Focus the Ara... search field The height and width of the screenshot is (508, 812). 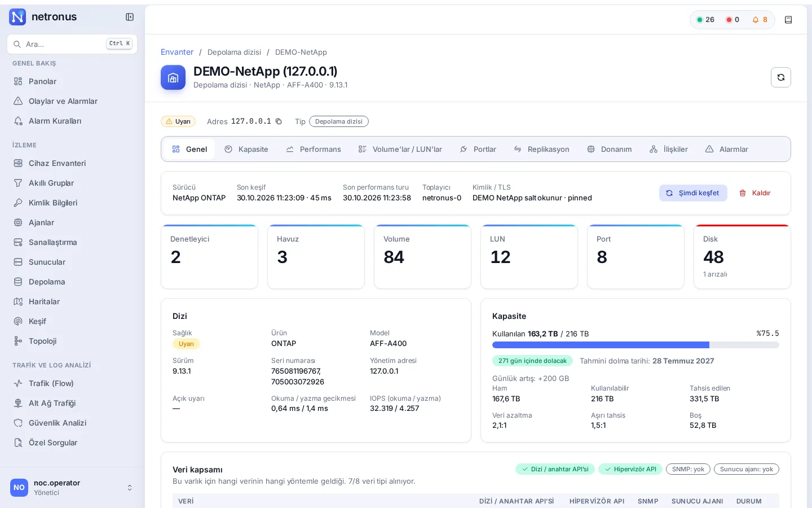coord(72,44)
